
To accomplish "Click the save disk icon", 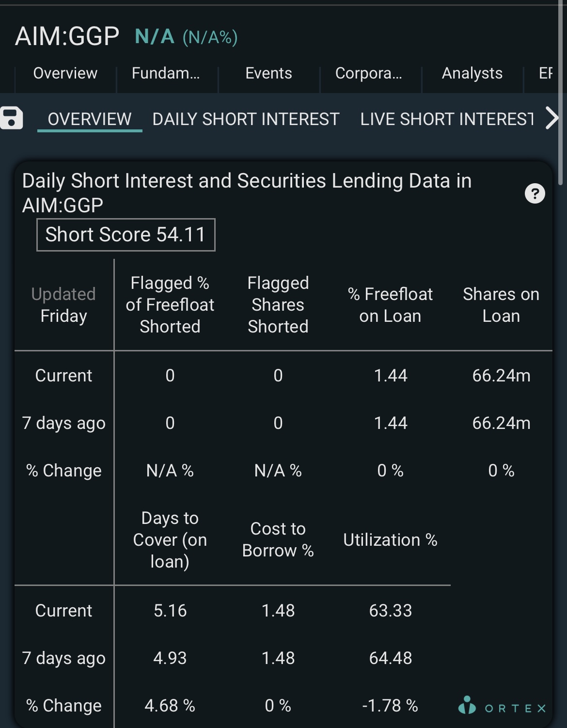I will 12,118.
